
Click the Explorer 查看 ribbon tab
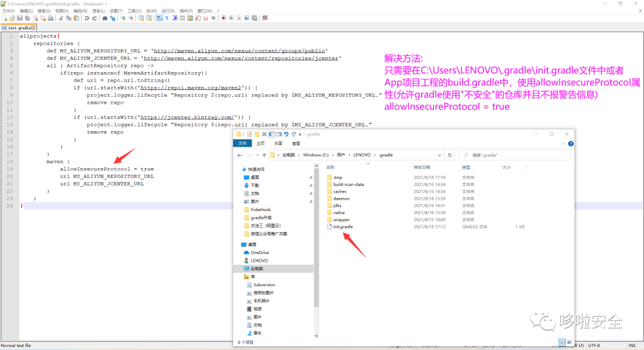point(296,143)
